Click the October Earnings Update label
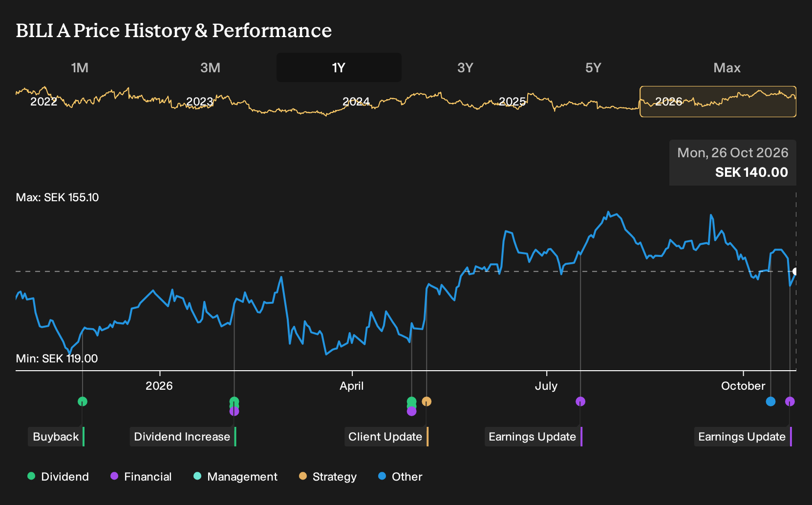The image size is (812, 505). (x=743, y=437)
